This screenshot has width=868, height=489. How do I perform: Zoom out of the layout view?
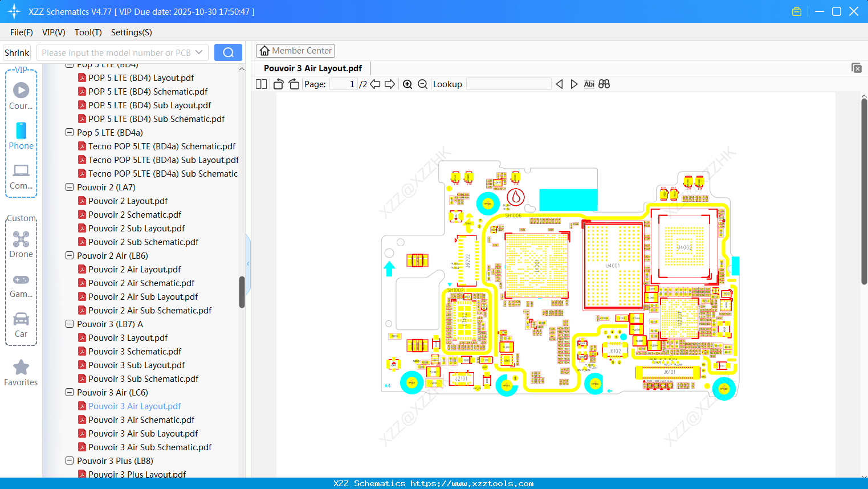click(x=422, y=84)
